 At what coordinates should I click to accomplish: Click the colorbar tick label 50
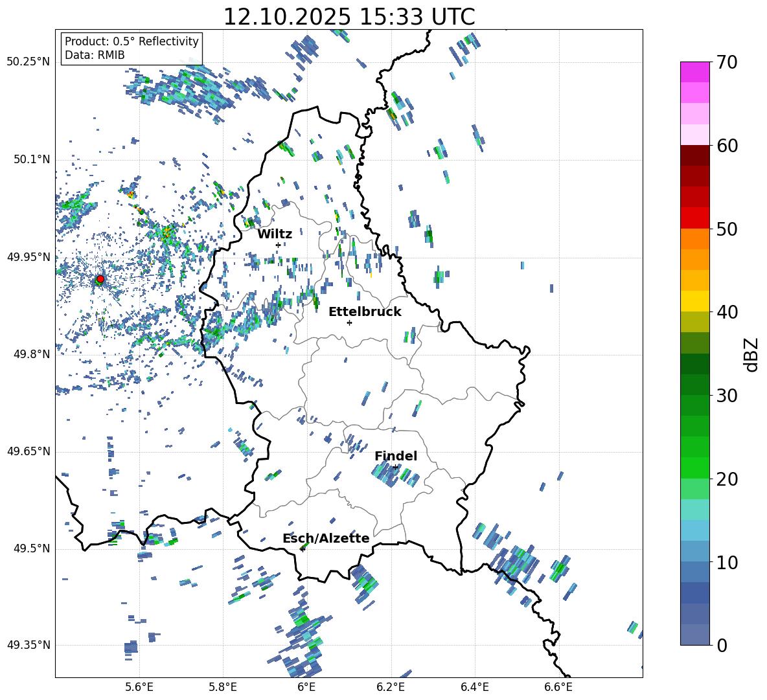[x=727, y=229]
